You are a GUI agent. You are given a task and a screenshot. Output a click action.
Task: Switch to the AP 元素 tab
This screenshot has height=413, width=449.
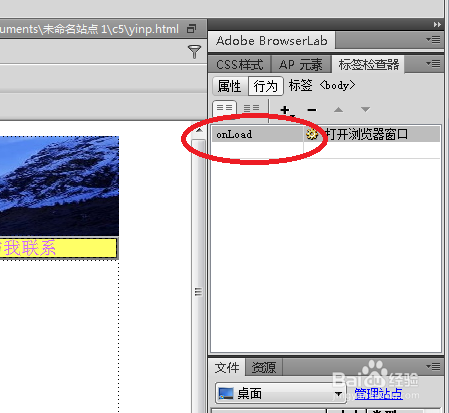pyautogui.click(x=301, y=64)
